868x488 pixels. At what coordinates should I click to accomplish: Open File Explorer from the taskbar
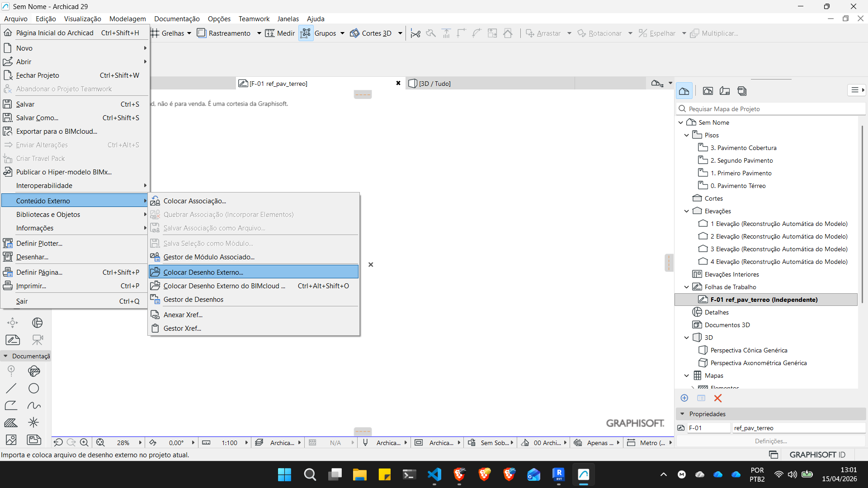pos(360,474)
